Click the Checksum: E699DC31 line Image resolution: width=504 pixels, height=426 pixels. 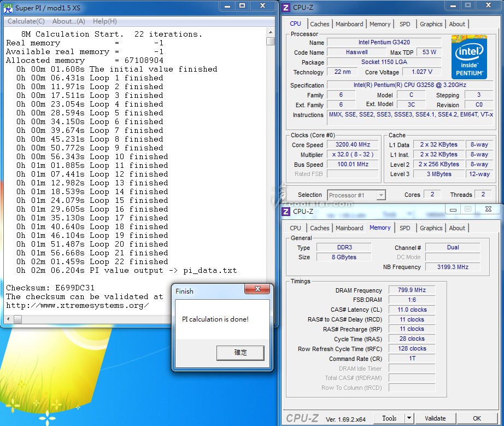point(50,288)
